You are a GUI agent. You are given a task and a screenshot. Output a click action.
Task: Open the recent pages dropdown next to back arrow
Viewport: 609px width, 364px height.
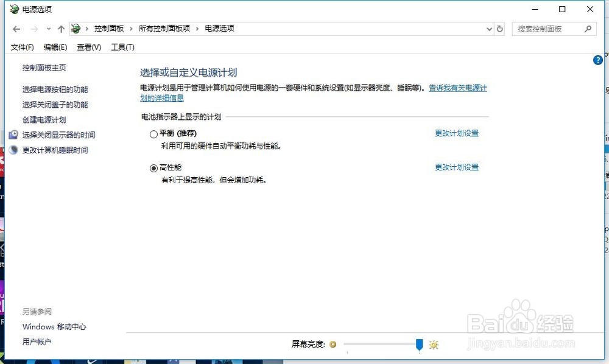(48, 29)
